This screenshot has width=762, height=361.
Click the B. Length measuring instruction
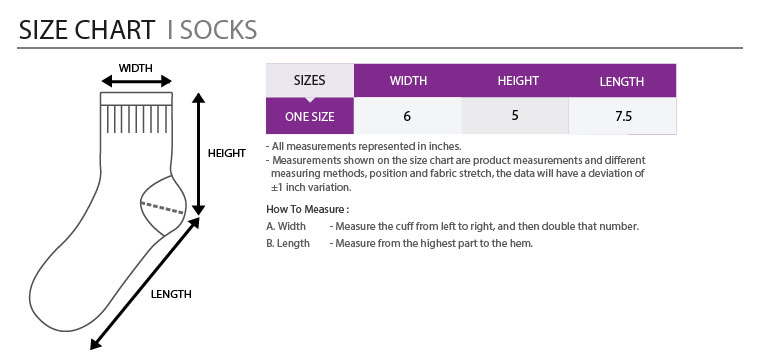(399, 243)
